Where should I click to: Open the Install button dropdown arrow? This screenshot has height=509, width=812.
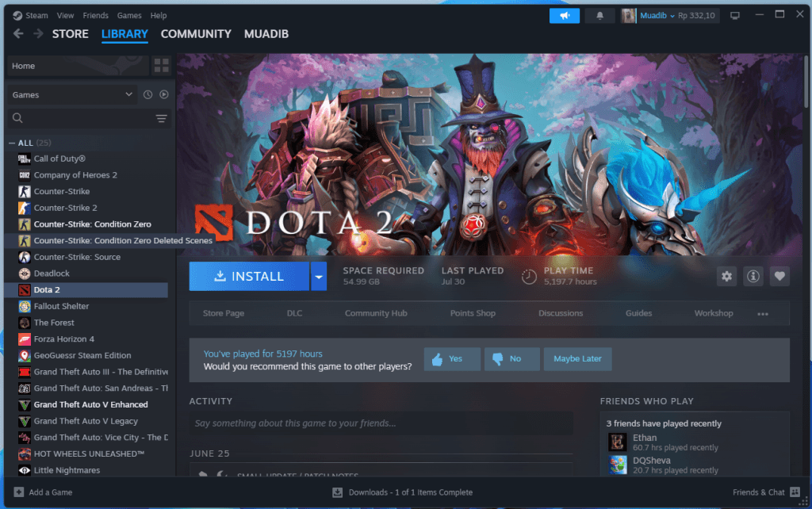pyautogui.click(x=319, y=277)
